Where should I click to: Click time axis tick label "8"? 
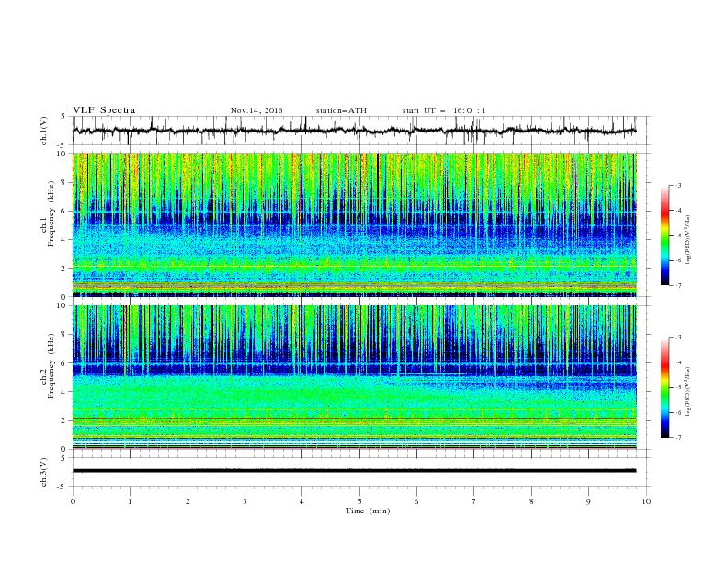coord(531,501)
